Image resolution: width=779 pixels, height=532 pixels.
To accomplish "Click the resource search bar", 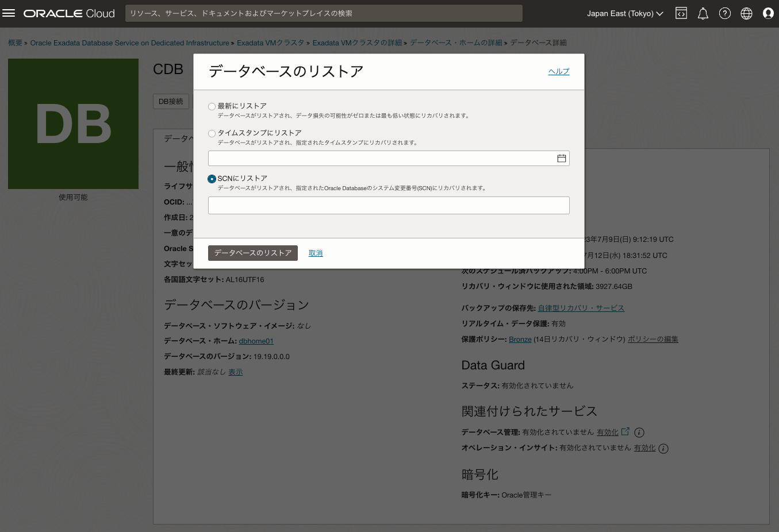I will (323, 13).
